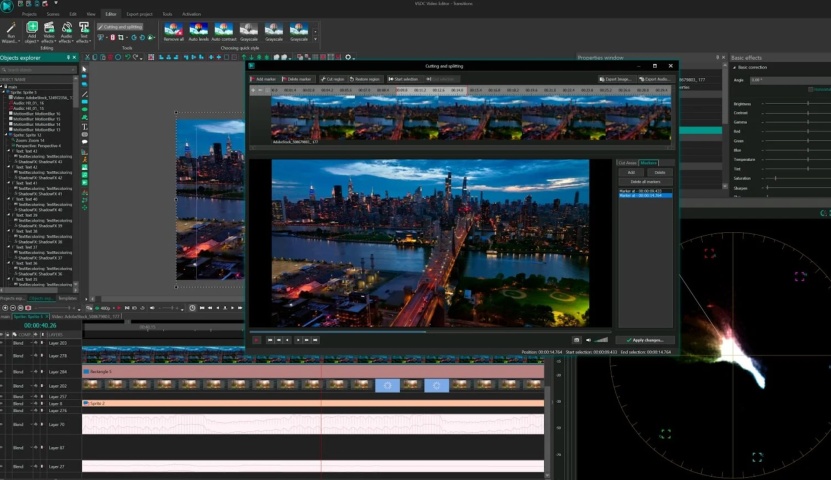Viewport: 831px width, 480px height.
Task: Click search field in Objects explorer
Action: coord(39,70)
